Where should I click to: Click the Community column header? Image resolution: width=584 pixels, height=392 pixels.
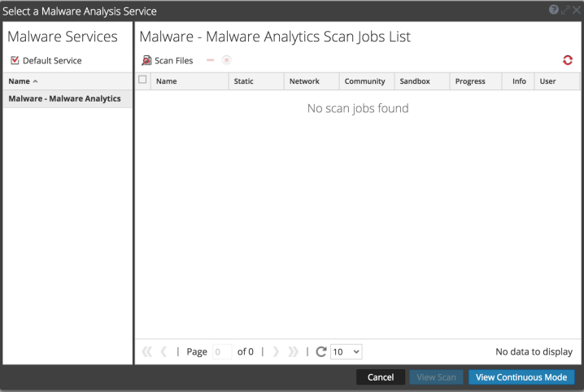[364, 81]
